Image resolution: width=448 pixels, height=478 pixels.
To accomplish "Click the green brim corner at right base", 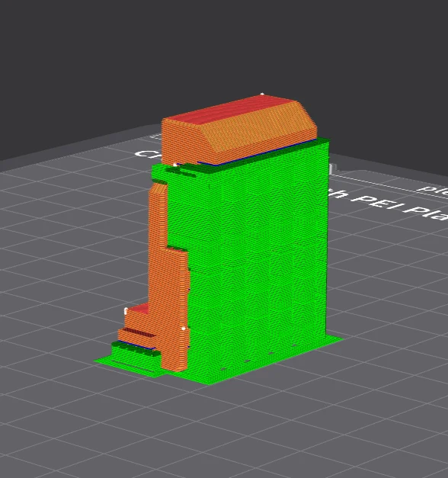I will [334, 338].
